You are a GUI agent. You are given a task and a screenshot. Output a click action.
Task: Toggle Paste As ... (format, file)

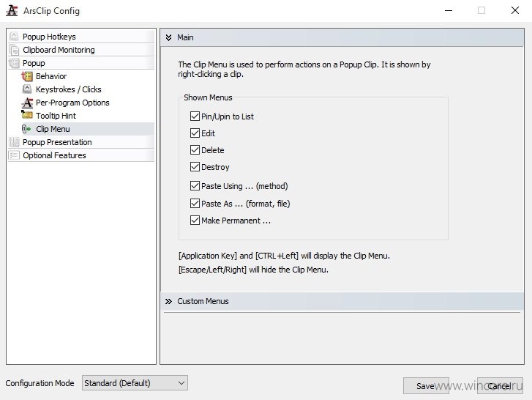tap(195, 204)
